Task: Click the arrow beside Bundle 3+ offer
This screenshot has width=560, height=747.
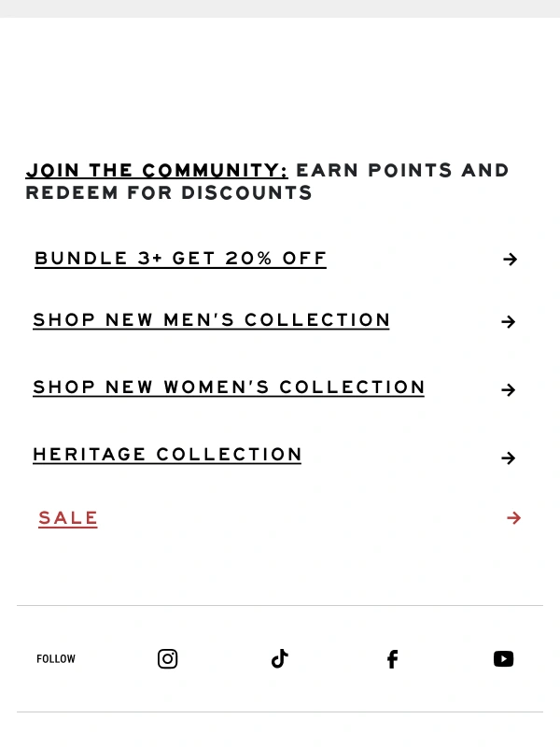Action: pyautogui.click(x=510, y=260)
